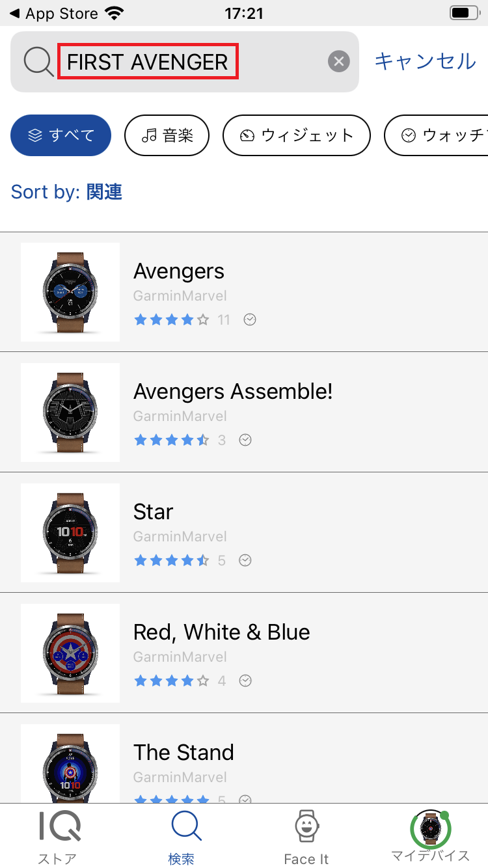This screenshot has height=868, width=488.
Task: Open the Avengers watch face thumbnail
Action: pyautogui.click(x=70, y=292)
